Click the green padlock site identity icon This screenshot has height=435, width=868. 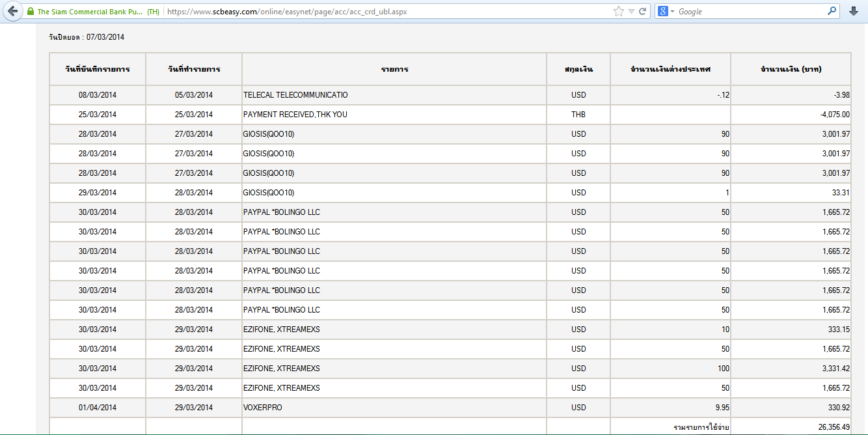coord(30,12)
